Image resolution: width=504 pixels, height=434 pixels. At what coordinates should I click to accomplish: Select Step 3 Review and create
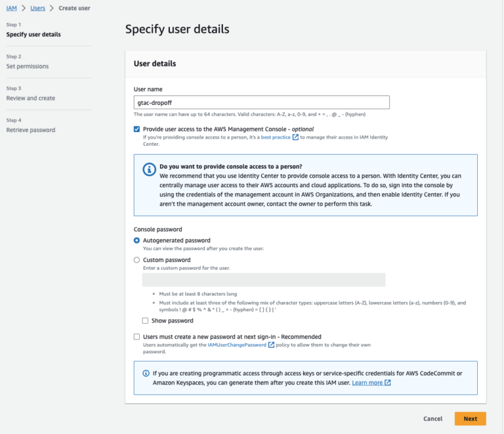click(x=31, y=98)
